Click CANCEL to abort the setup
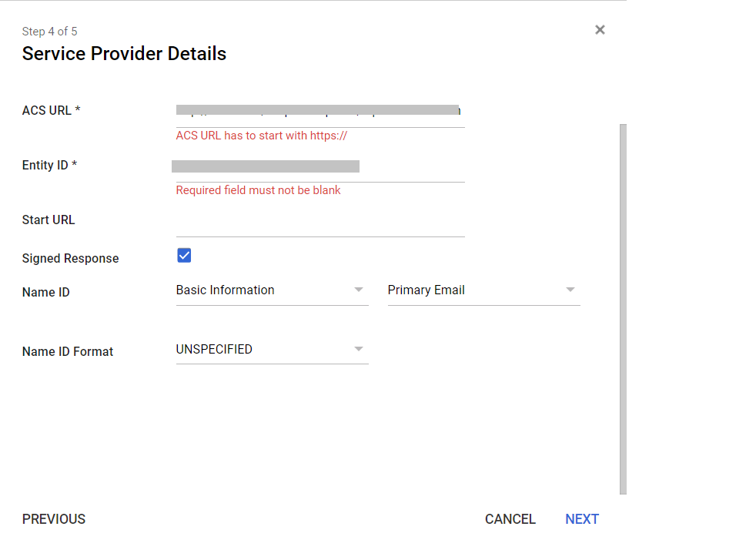Screen dimensions: 756x550 pyautogui.click(x=510, y=518)
